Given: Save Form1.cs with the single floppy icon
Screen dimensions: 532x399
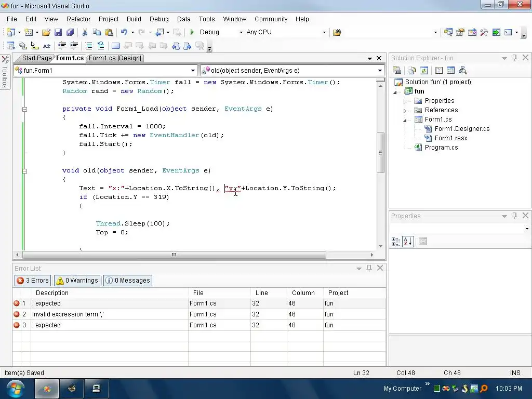Looking at the screenshot, I should (x=58, y=32).
